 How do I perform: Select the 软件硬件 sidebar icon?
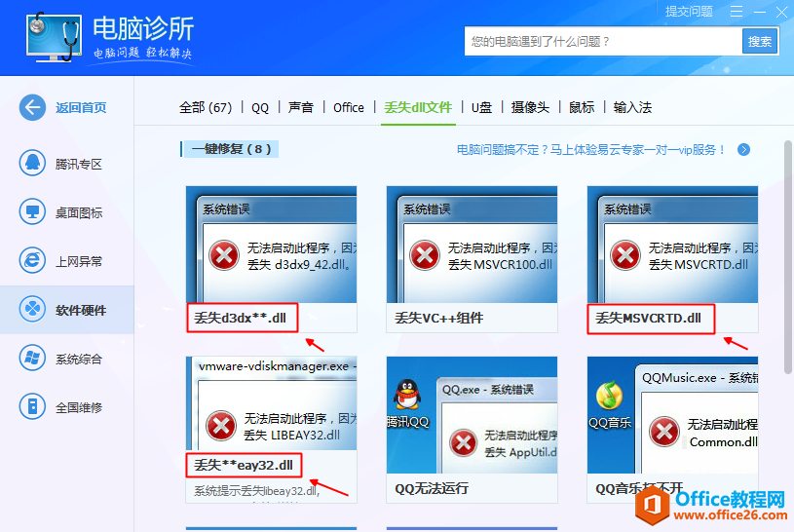[x=32, y=309]
